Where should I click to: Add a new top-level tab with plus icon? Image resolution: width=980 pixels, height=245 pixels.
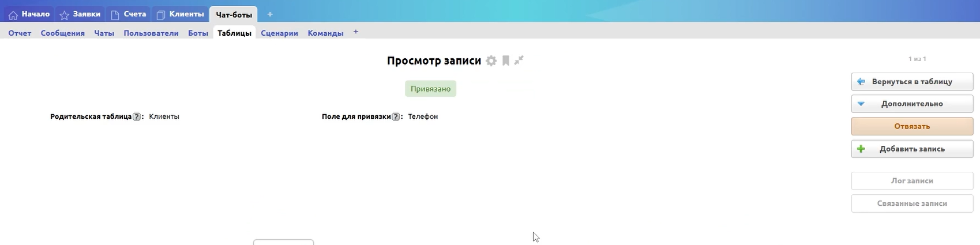[x=270, y=14]
